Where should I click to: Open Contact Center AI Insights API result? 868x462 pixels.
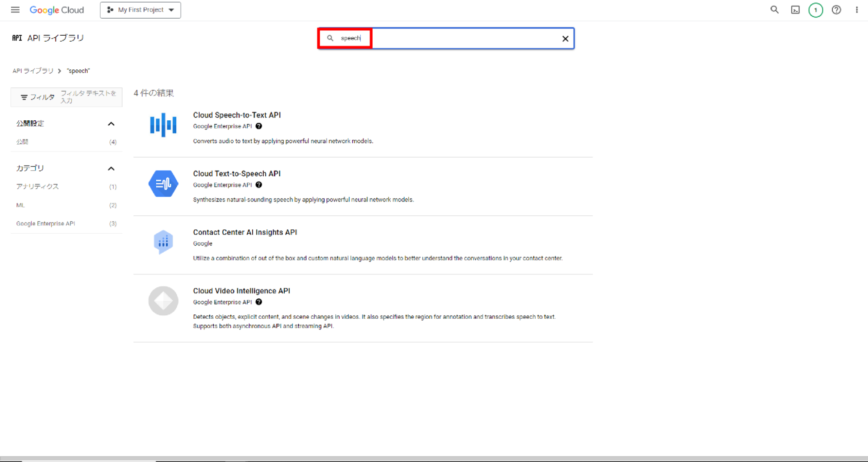pos(245,232)
